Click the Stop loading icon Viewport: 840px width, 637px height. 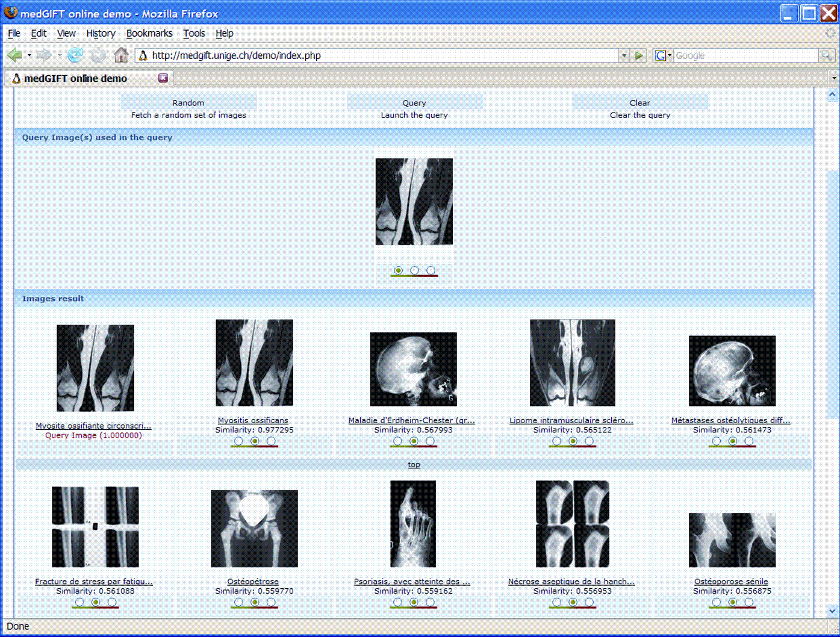click(98, 55)
